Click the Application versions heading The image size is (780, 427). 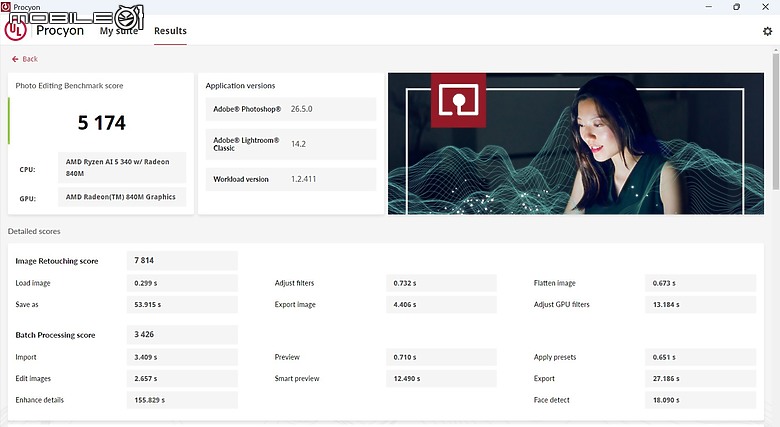pos(240,86)
